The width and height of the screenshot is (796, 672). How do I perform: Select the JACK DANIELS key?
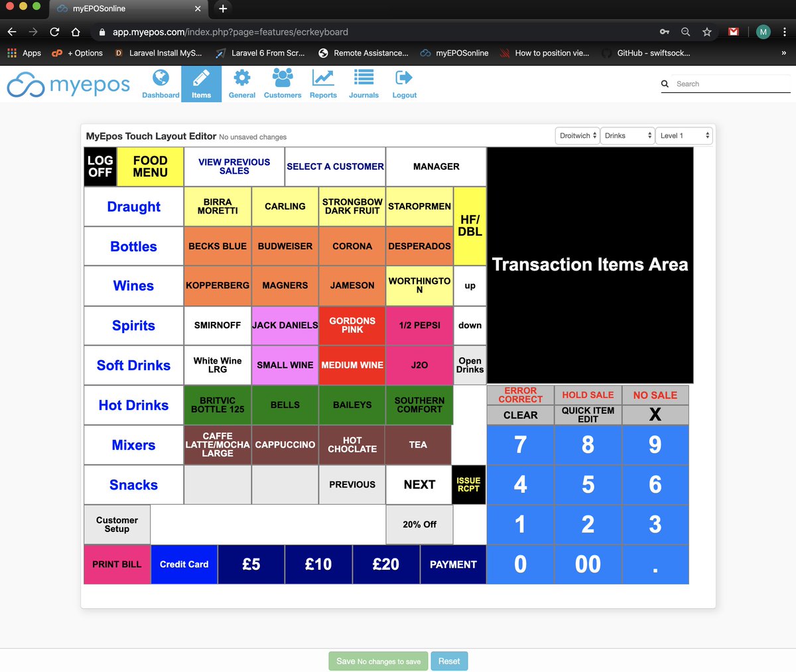[x=285, y=326]
